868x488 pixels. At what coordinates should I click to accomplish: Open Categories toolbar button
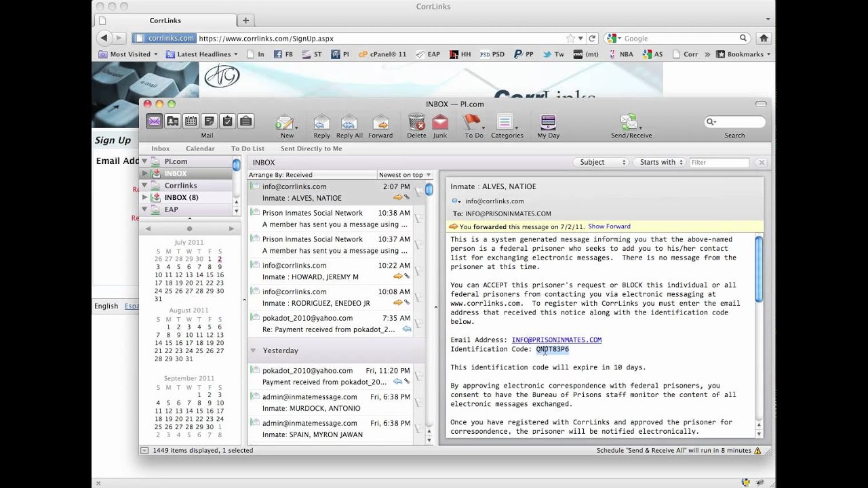click(x=507, y=125)
